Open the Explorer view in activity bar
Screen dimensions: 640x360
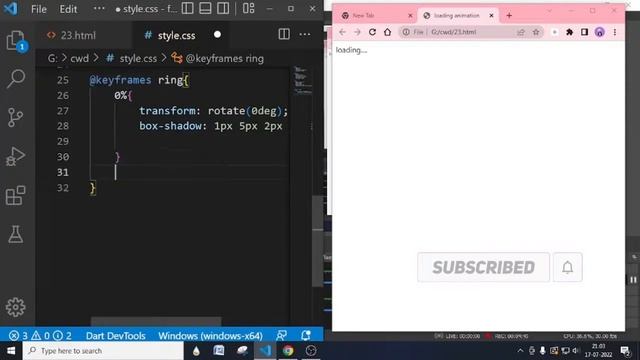click(16, 41)
